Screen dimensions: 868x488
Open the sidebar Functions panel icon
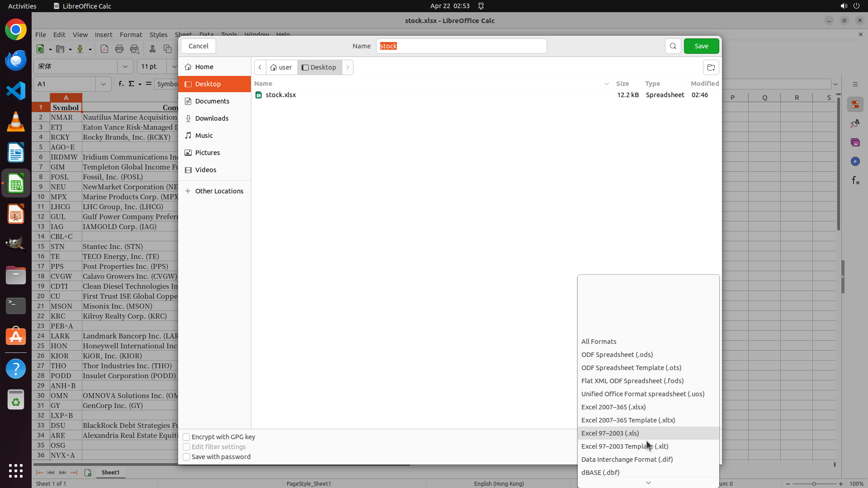[855, 181]
